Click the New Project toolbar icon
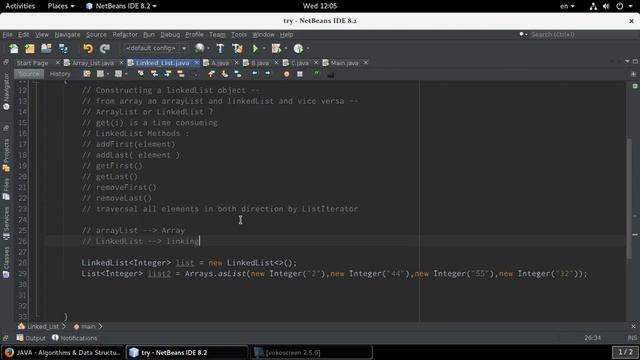Image resolution: width=640 pixels, height=360 pixels. [29, 49]
